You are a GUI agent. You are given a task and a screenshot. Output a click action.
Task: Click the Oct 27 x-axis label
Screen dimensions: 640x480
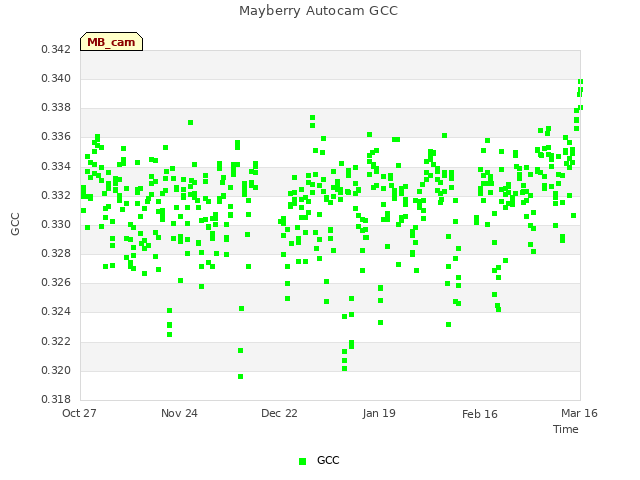79,413
